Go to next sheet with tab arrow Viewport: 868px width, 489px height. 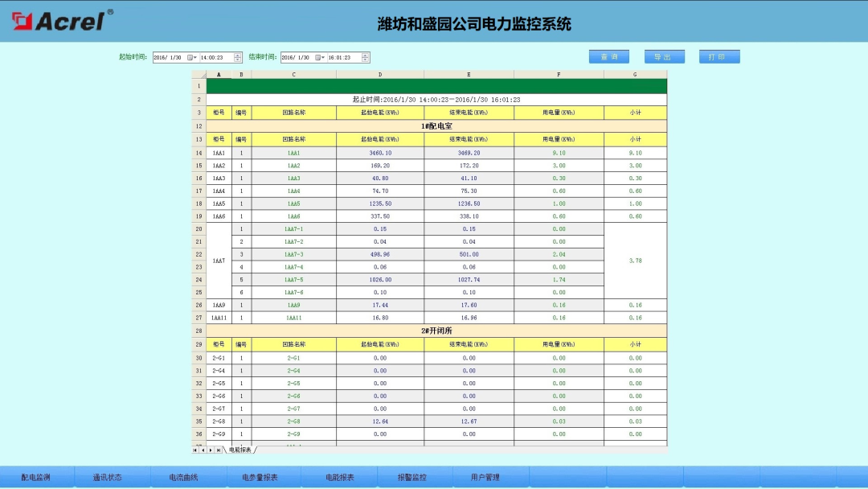[211, 450]
